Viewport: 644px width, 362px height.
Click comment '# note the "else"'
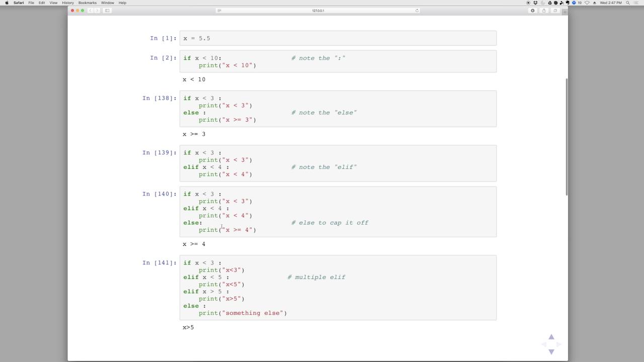coord(324,113)
